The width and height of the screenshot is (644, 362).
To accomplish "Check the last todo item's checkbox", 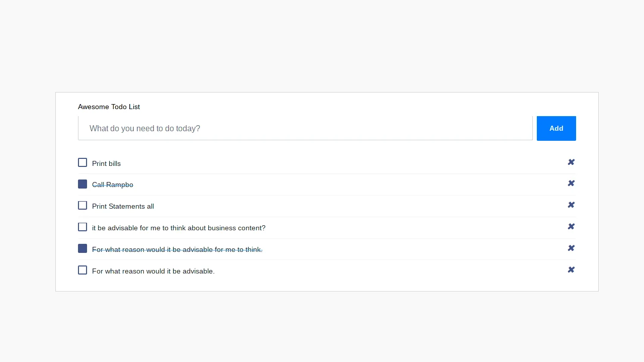I will 83,270.
